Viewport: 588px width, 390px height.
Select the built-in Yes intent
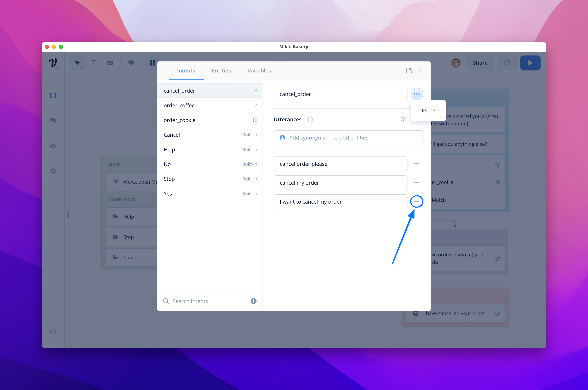click(210, 193)
